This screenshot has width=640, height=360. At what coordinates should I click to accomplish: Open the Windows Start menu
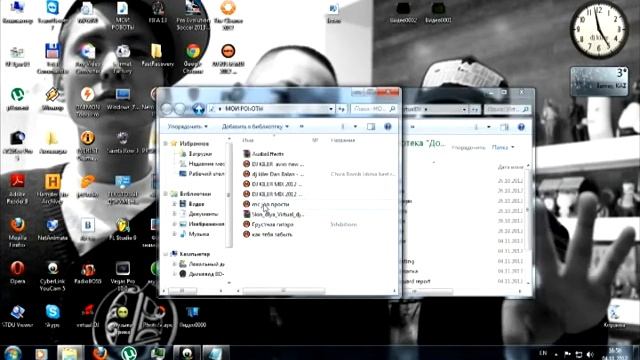point(13,353)
